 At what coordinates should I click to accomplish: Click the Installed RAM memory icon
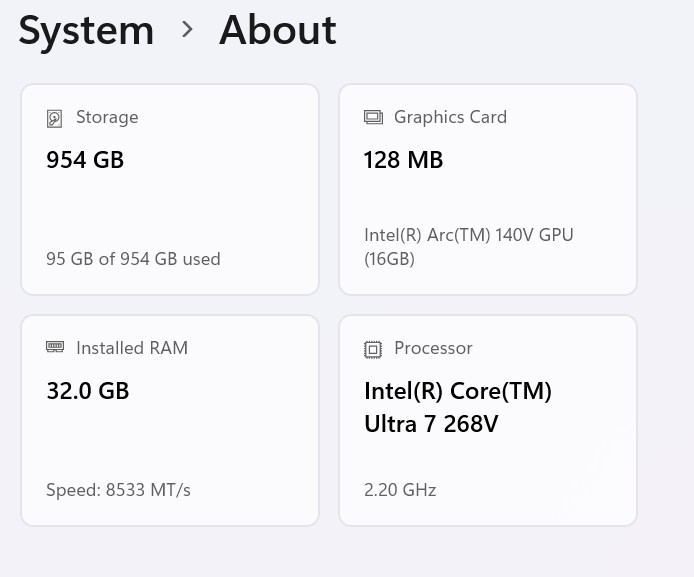tap(55, 347)
